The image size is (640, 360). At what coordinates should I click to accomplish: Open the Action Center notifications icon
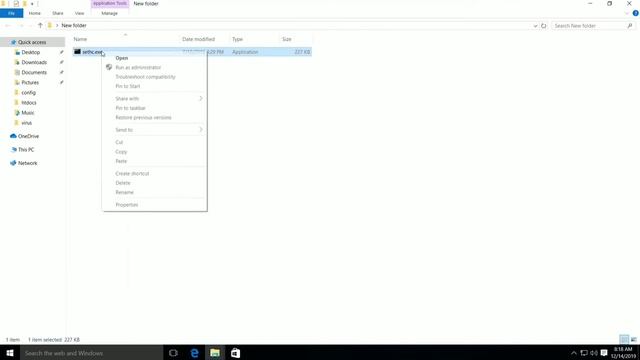[604, 353]
